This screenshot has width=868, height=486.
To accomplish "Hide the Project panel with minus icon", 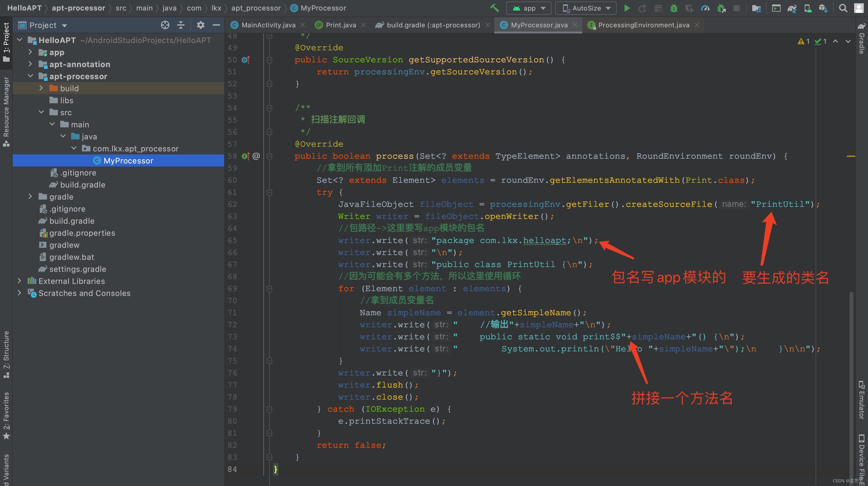I will pyautogui.click(x=216, y=25).
